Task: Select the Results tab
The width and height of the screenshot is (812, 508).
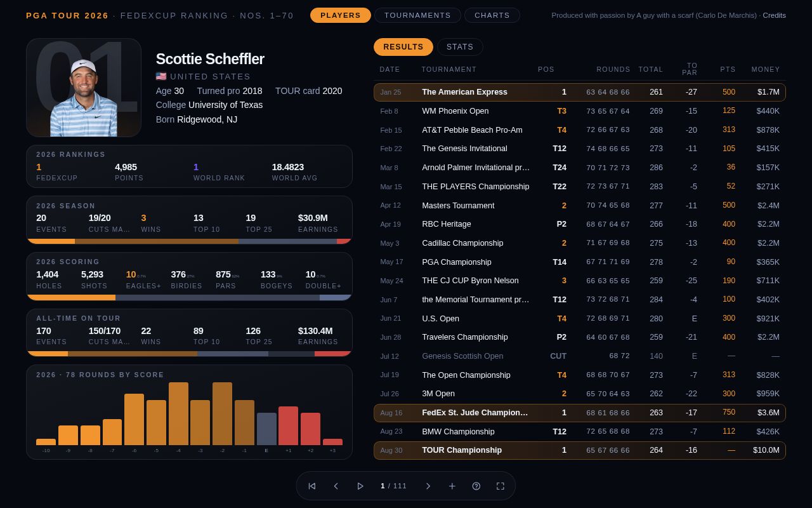Action: pyautogui.click(x=403, y=47)
